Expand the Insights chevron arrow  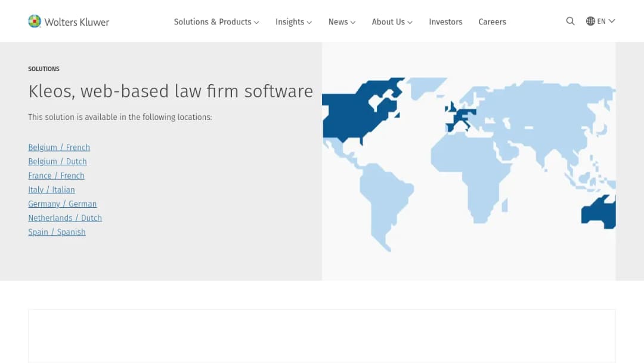click(x=309, y=23)
